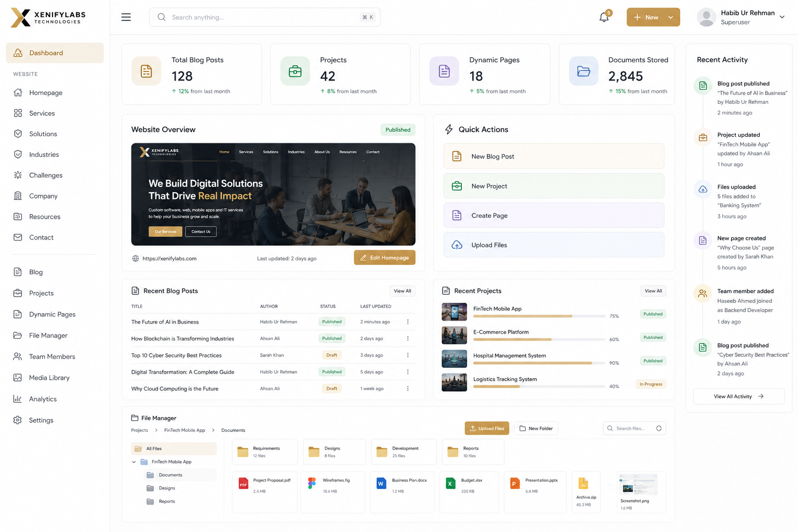Click View All for Recent Projects
Image resolution: width=798 pixels, height=532 pixels.
pos(653,291)
